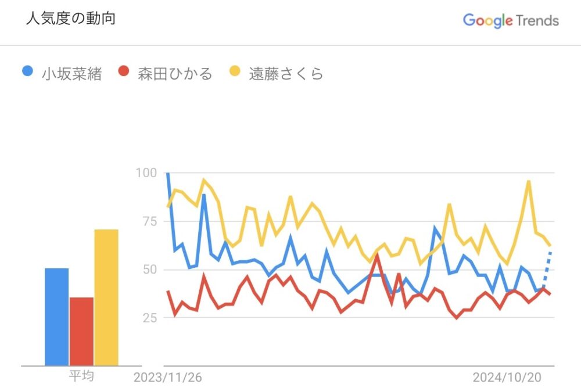Select the 森田ひかる legend label
The width and height of the screenshot is (581, 392).
175,74
